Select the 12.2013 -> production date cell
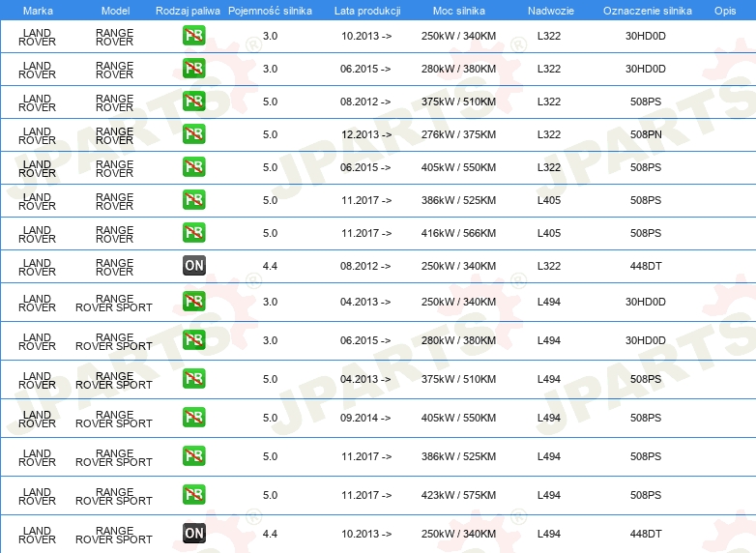This screenshot has height=553, width=756. (x=366, y=134)
